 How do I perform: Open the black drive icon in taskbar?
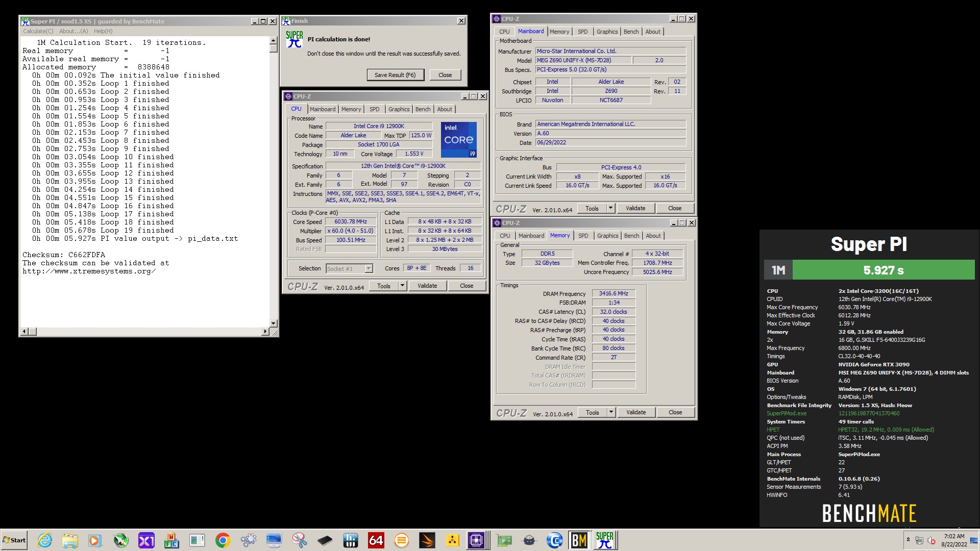(325, 540)
